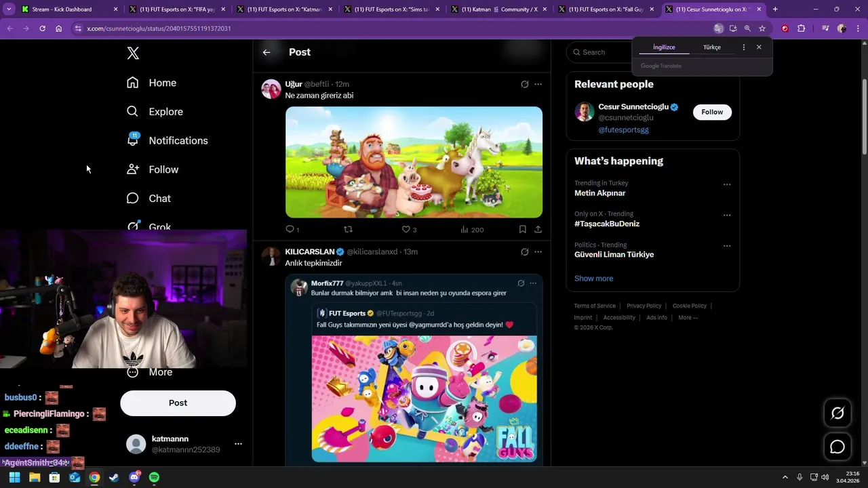Click the Grok icon on Morfix777's quoted post
The image size is (868, 488).
pyautogui.click(x=521, y=283)
